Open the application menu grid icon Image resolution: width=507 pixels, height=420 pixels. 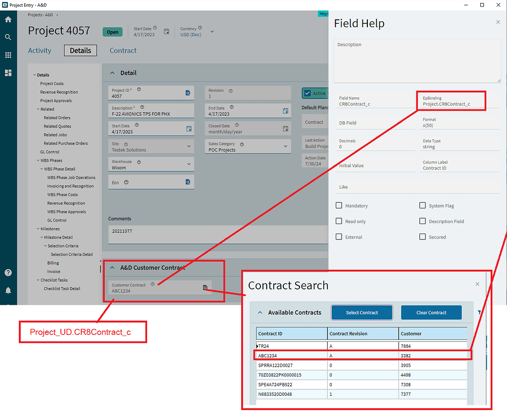pos(8,54)
